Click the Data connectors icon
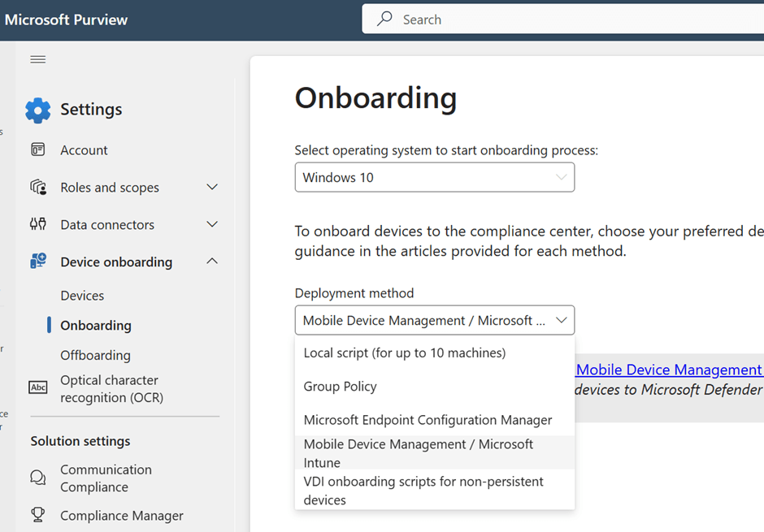764x532 pixels. [x=37, y=225]
